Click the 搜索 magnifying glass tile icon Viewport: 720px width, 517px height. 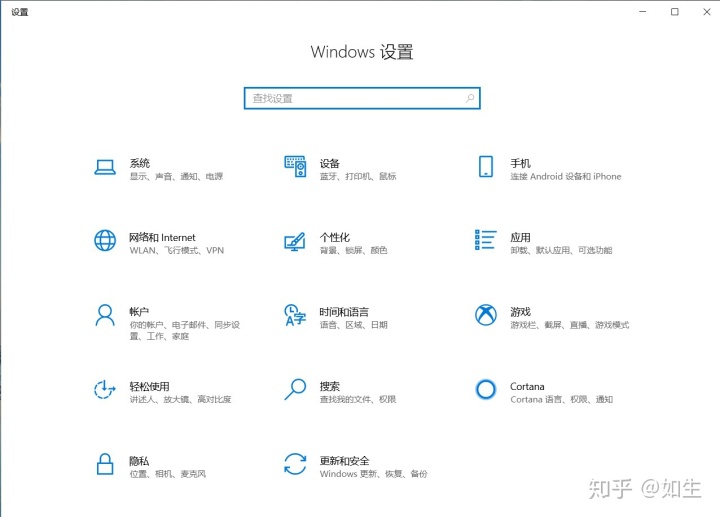coord(295,389)
